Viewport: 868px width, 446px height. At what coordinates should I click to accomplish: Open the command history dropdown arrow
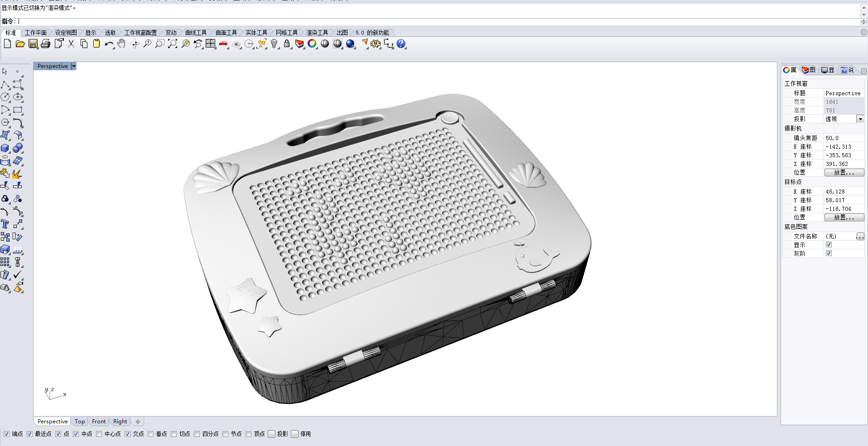click(863, 15)
